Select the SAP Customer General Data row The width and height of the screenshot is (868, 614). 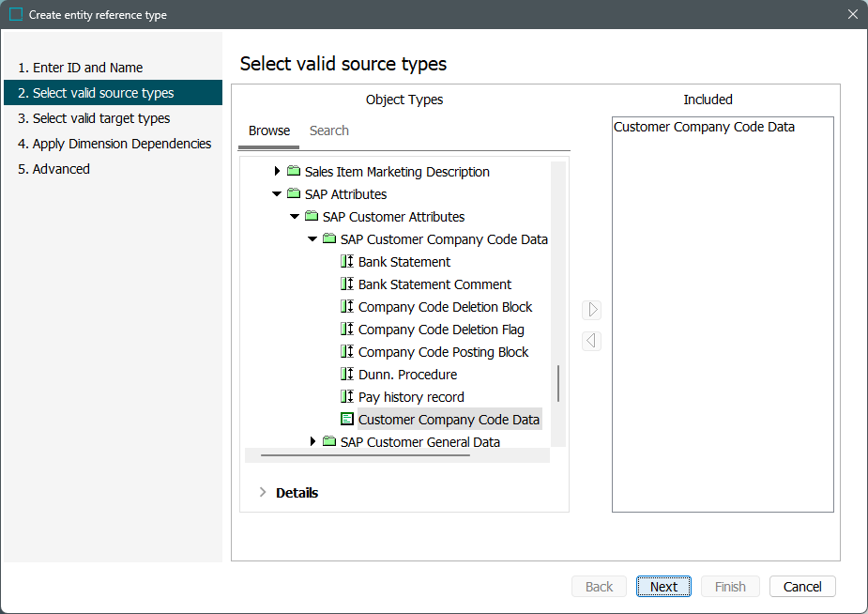(420, 442)
